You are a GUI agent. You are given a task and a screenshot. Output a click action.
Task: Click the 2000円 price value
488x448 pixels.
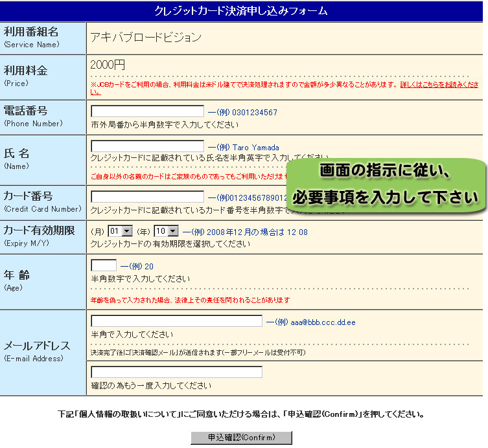[x=108, y=65]
